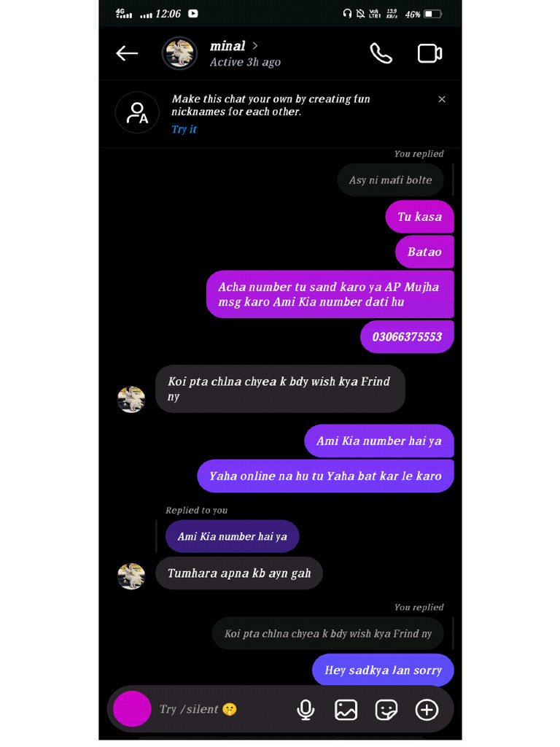
Task: Tap the "Try it" link
Action: tap(184, 129)
